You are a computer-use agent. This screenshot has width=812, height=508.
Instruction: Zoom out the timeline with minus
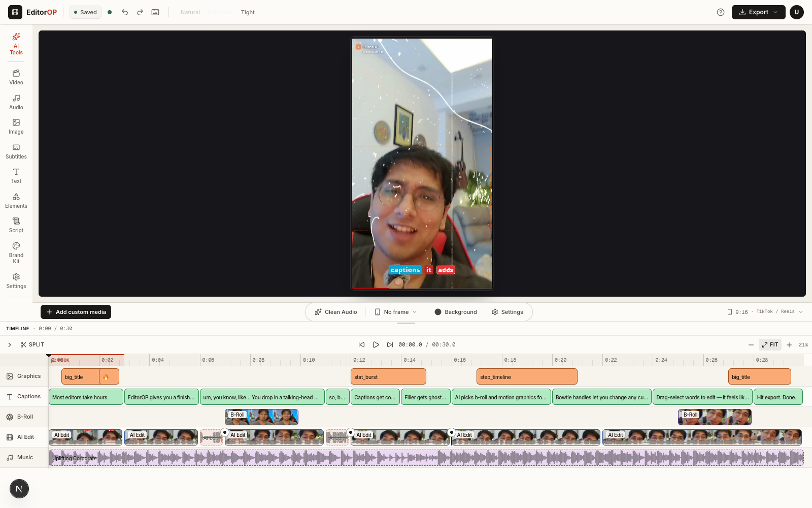point(751,345)
